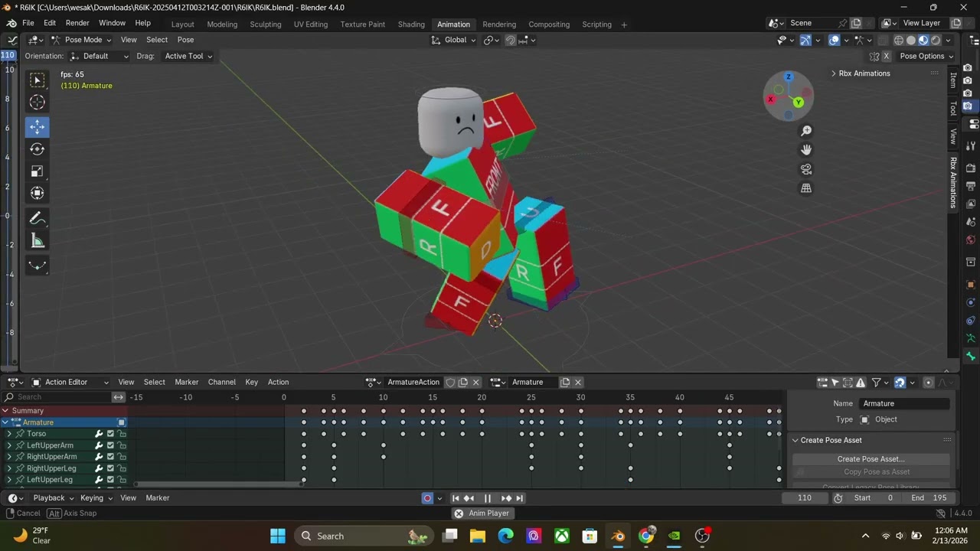980x551 pixels.
Task: Open the Pose menu in viewport header
Action: point(185,40)
